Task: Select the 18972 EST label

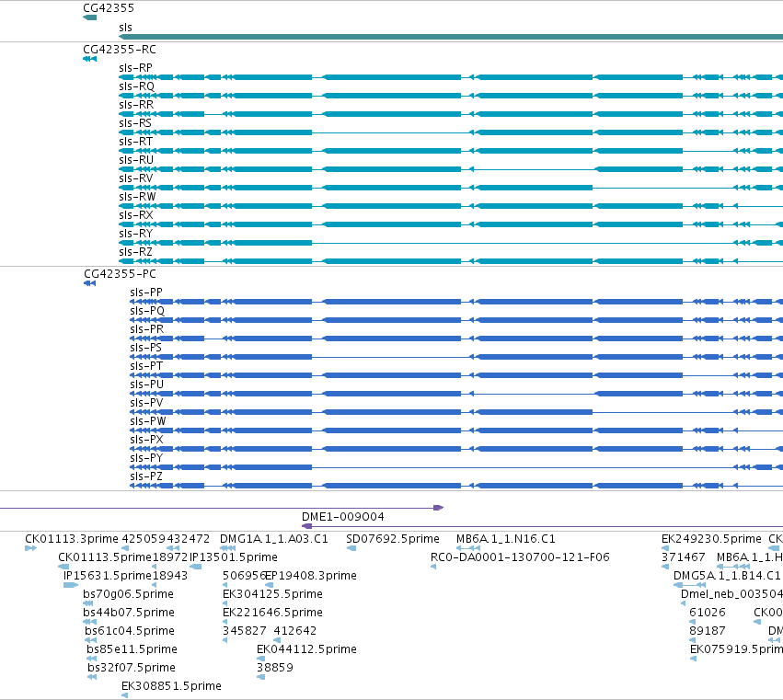Action: click(170, 557)
